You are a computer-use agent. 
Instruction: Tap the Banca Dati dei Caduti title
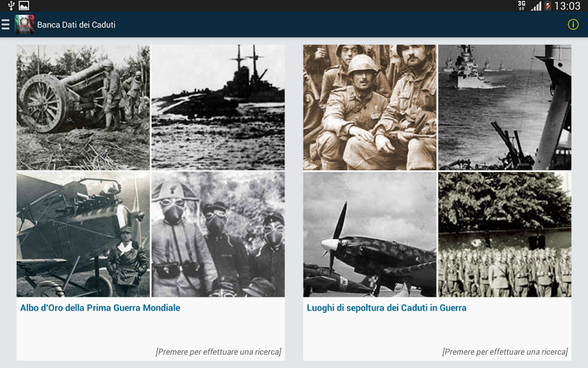76,25
